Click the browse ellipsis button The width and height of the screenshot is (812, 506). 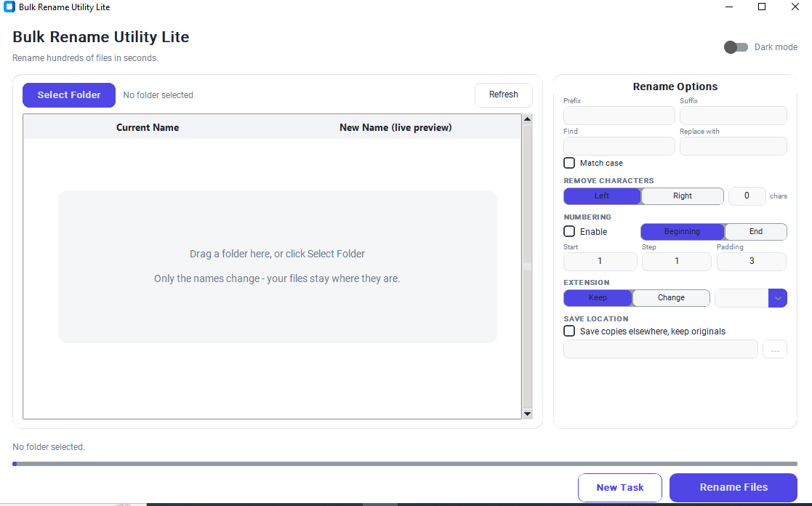click(x=775, y=349)
